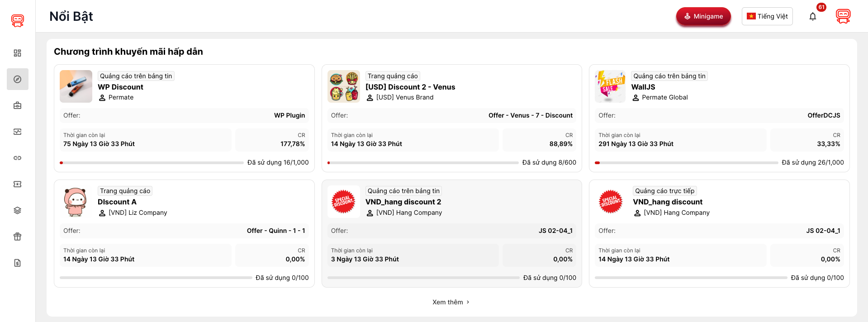Open the briefcase icon in sidebar
This screenshot has width=868, height=322.
pyautogui.click(x=17, y=105)
